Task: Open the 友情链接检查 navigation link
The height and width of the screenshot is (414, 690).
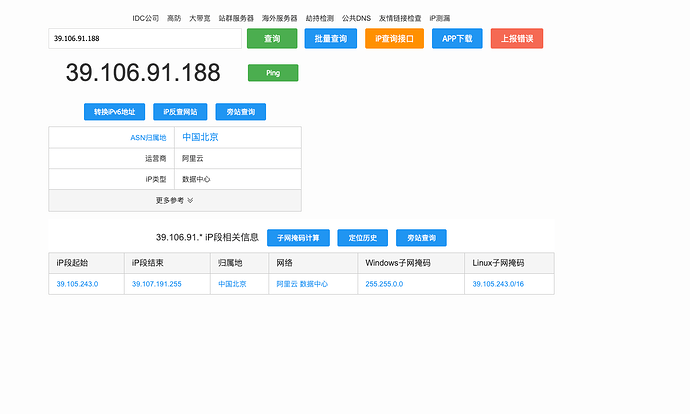Action: point(400,18)
